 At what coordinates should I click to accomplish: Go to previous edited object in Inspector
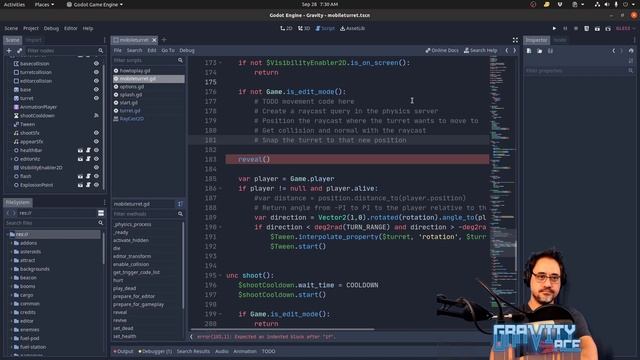click(613, 51)
